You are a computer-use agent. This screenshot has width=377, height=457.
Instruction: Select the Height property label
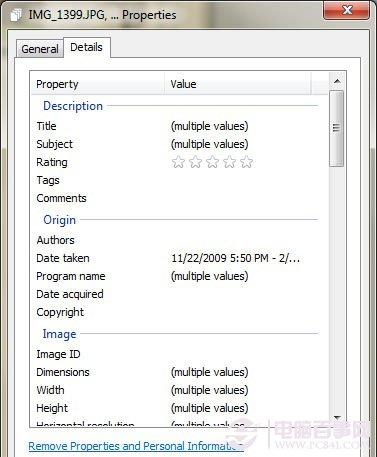[52, 408]
